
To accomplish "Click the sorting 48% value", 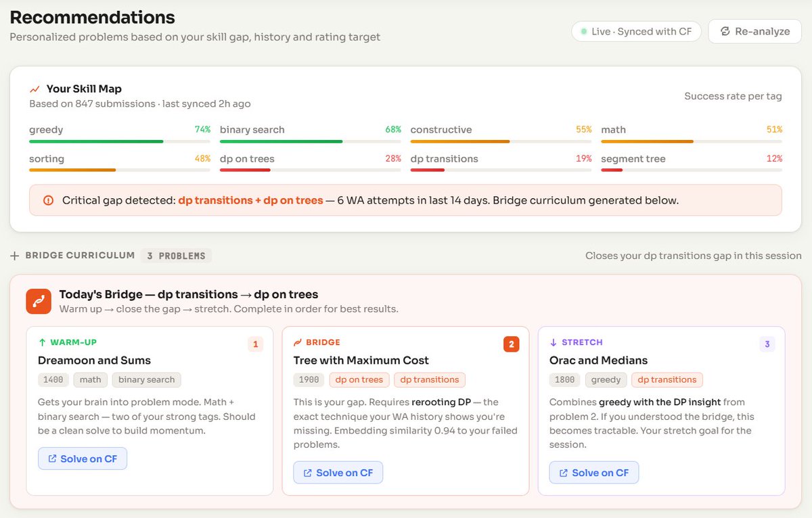I will coord(203,158).
